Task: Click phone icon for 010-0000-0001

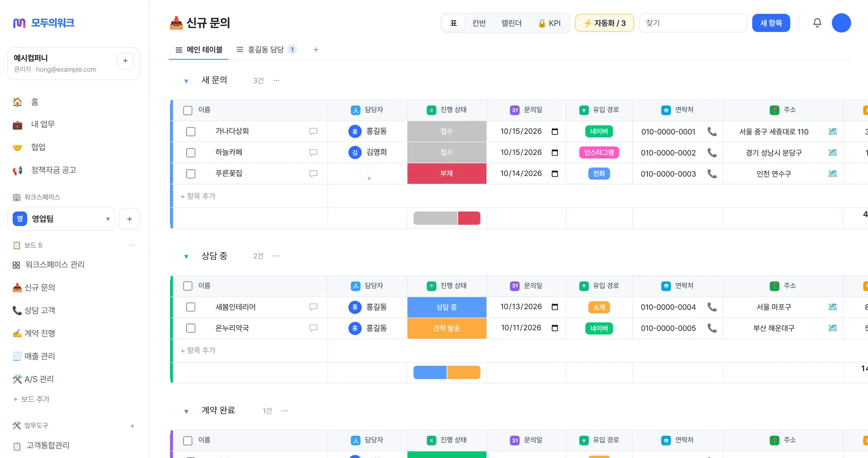Action: pos(712,132)
